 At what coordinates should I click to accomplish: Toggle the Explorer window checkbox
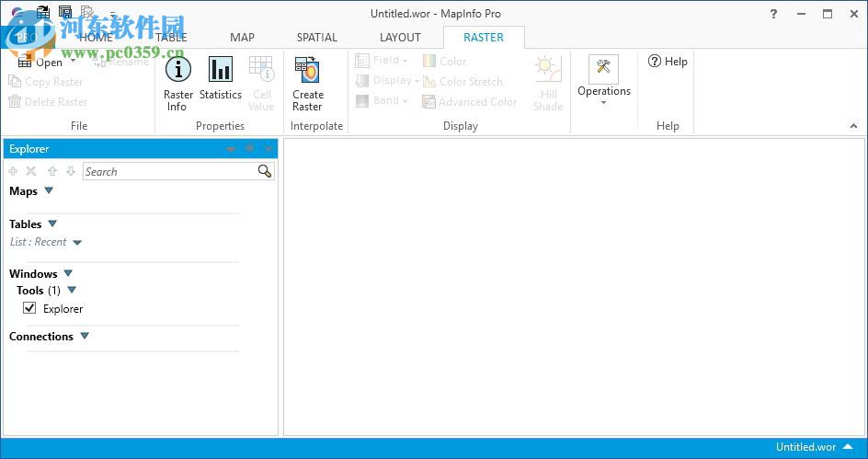click(x=29, y=308)
